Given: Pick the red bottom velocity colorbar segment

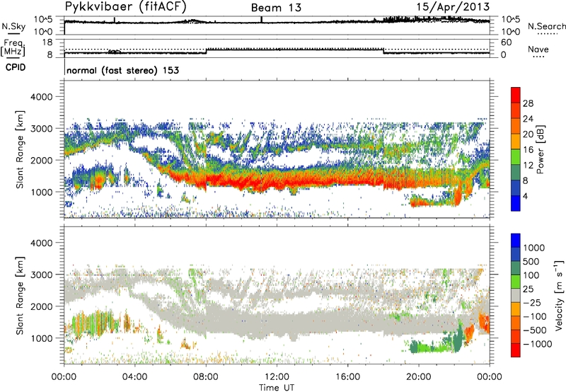Looking at the screenshot, I should click(516, 350).
